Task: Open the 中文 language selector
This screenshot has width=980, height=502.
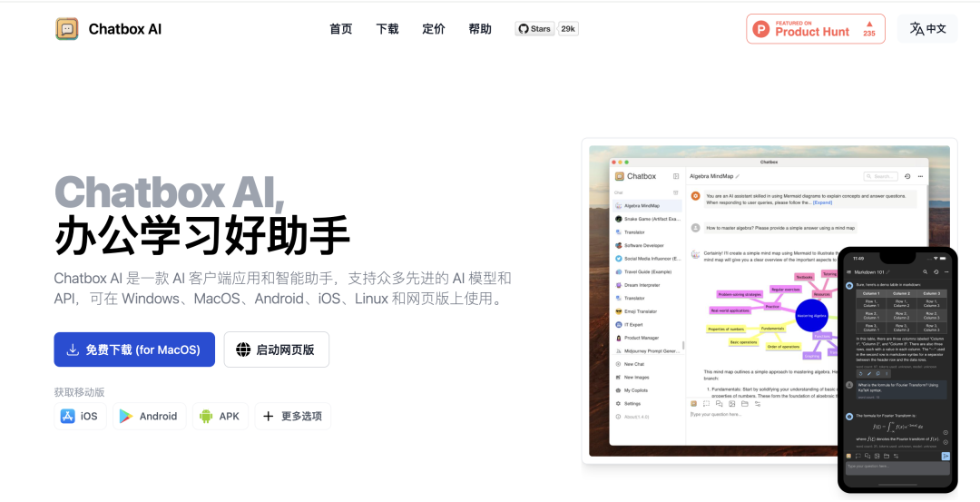Action: click(x=927, y=29)
